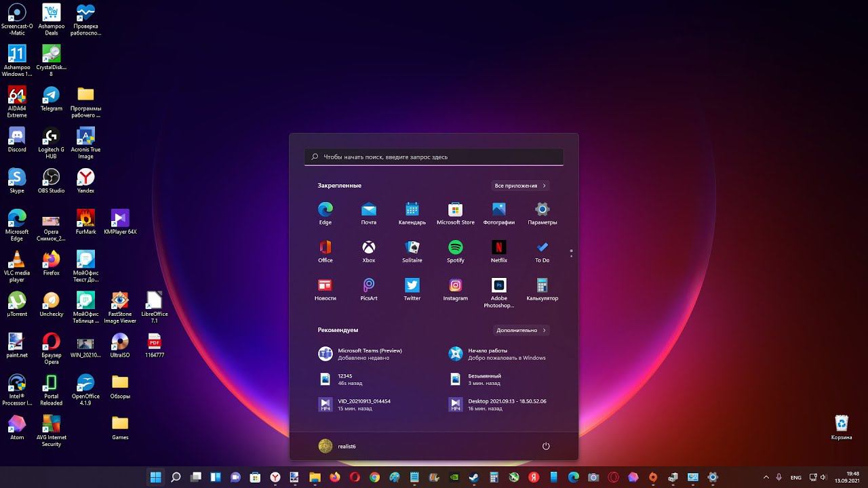Select the µTorrent desktop shortcut

pos(17,304)
